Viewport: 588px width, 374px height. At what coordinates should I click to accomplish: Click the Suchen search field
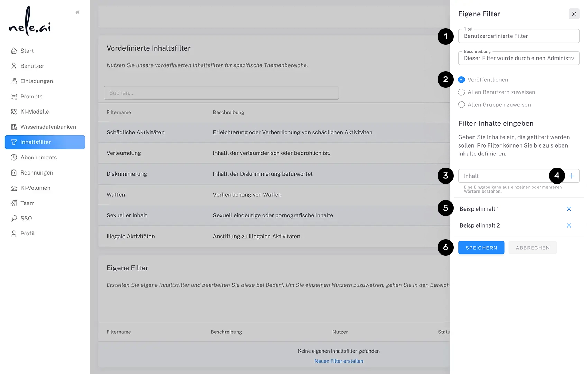[x=221, y=93]
